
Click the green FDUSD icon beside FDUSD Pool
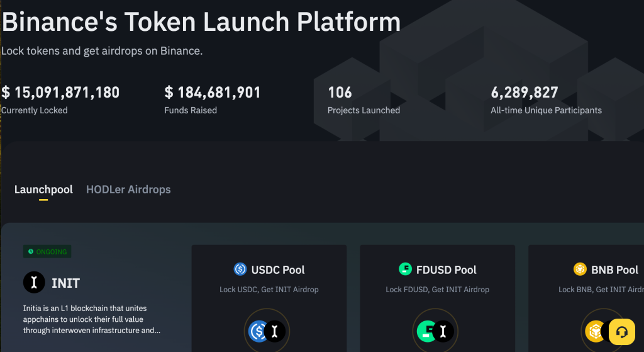406,270
